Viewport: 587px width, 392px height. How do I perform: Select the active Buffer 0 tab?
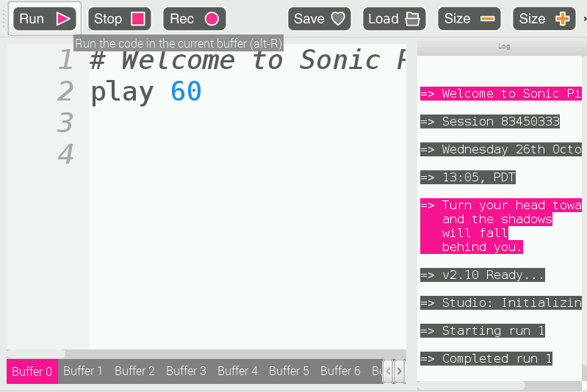(32, 371)
